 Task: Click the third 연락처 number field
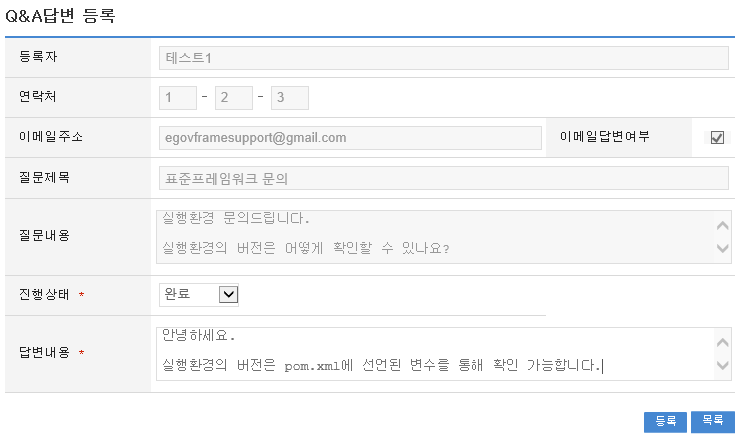coord(290,98)
